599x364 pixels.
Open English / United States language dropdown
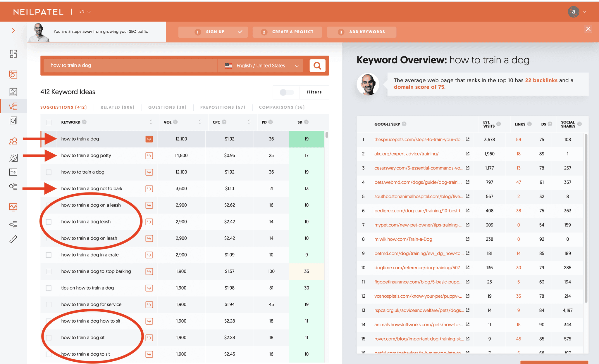coord(261,66)
